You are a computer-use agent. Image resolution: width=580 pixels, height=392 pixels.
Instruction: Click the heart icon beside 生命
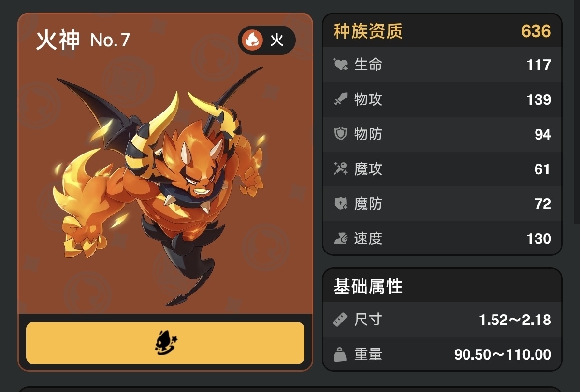pyautogui.click(x=341, y=64)
